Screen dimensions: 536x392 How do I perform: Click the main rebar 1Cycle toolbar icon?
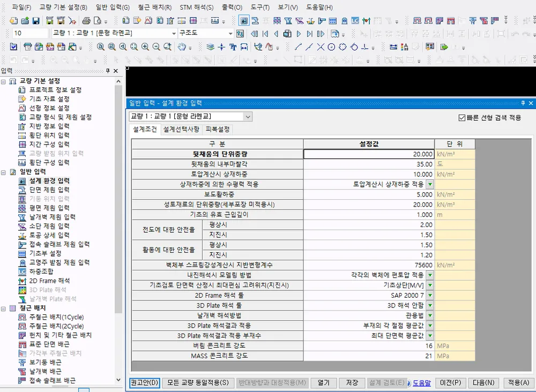[x=417, y=21]
